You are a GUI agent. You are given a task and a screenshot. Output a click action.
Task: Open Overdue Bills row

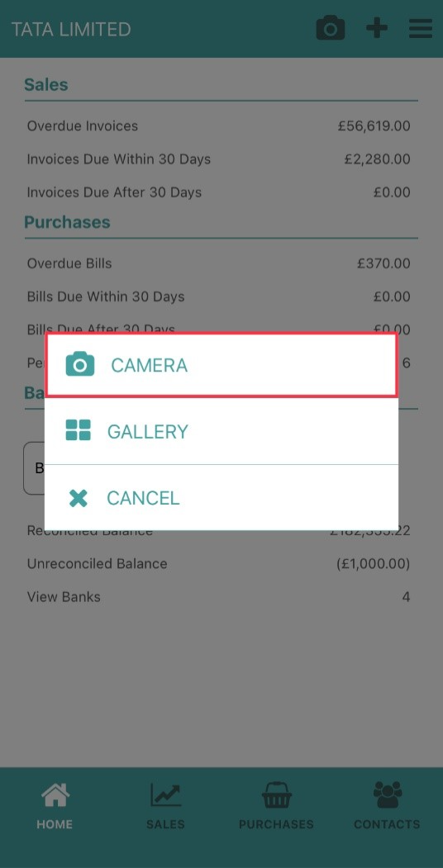pos(219,263)
